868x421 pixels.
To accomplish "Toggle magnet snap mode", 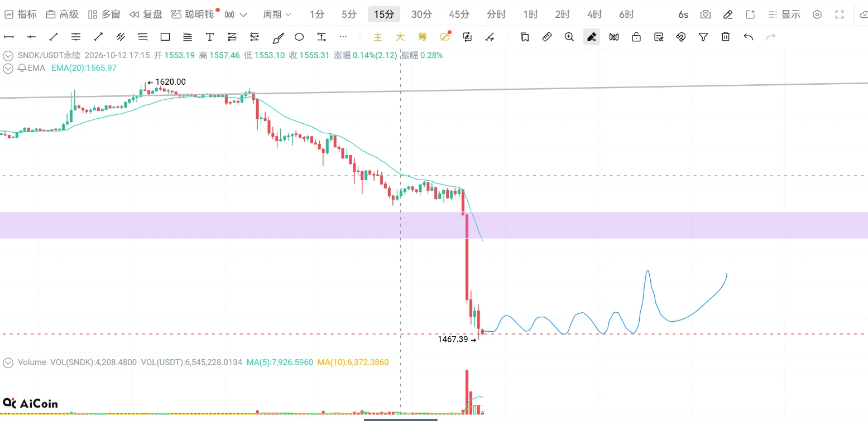I will pyautogui.click(x=681, y=37).
